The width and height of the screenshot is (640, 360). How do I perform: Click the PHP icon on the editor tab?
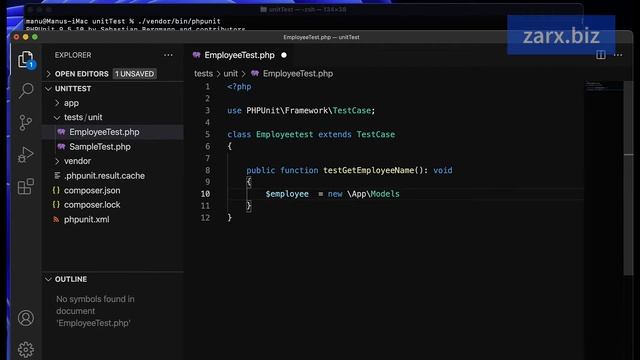coord(196,55)
